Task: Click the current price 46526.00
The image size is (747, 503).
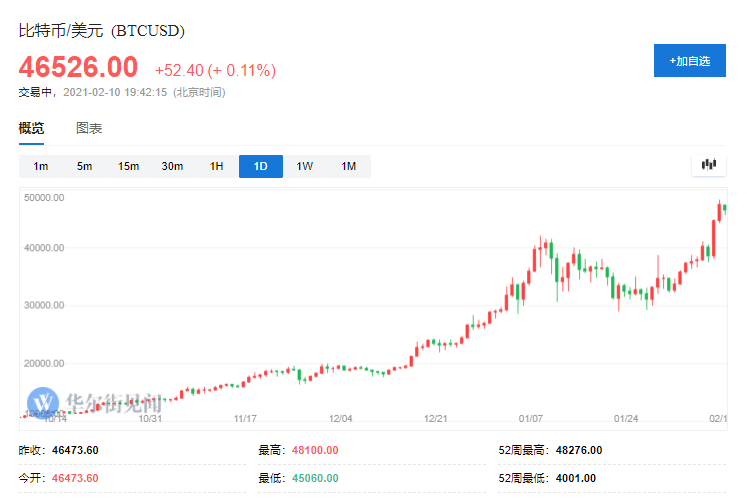Action: 78,68
